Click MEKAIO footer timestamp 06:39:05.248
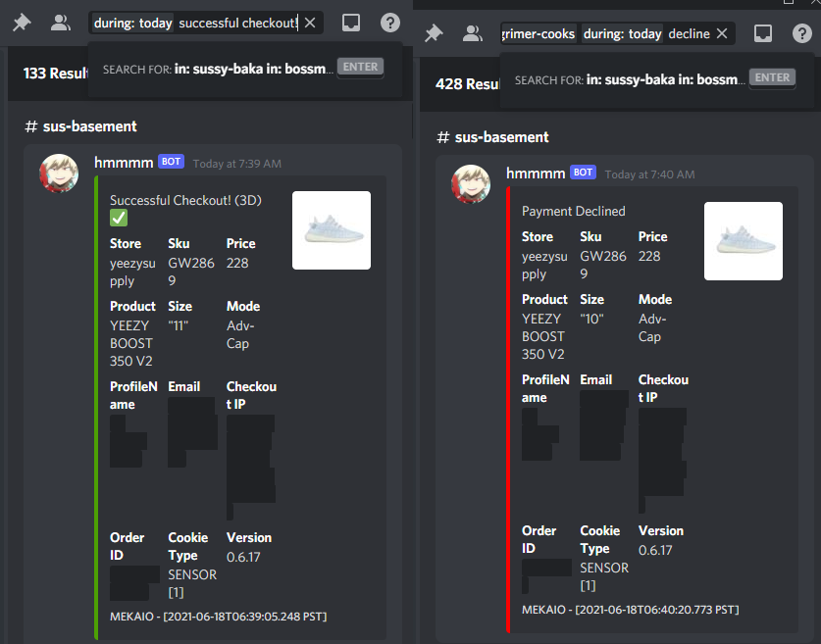Viewport: 821px width, 644px height. [x=219, y=617]
